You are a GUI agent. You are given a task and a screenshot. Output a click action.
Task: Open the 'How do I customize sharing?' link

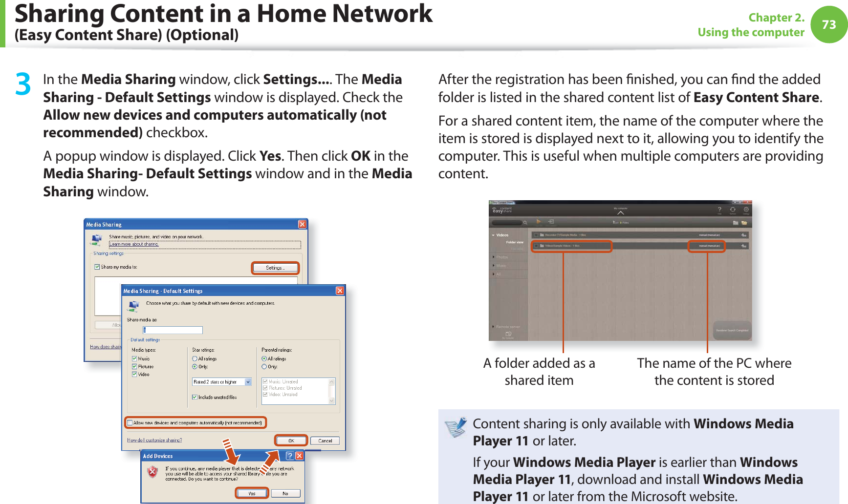tap(154, 440)
